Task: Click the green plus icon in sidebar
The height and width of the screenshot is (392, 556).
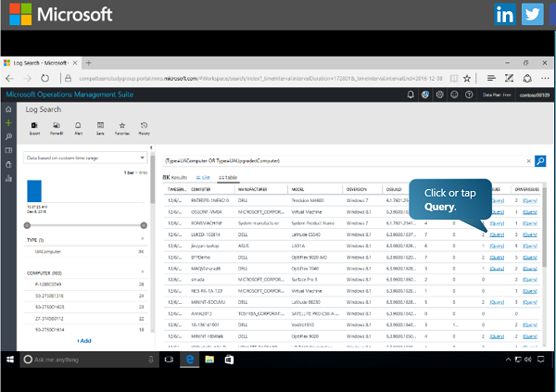Action: [8, 122]
